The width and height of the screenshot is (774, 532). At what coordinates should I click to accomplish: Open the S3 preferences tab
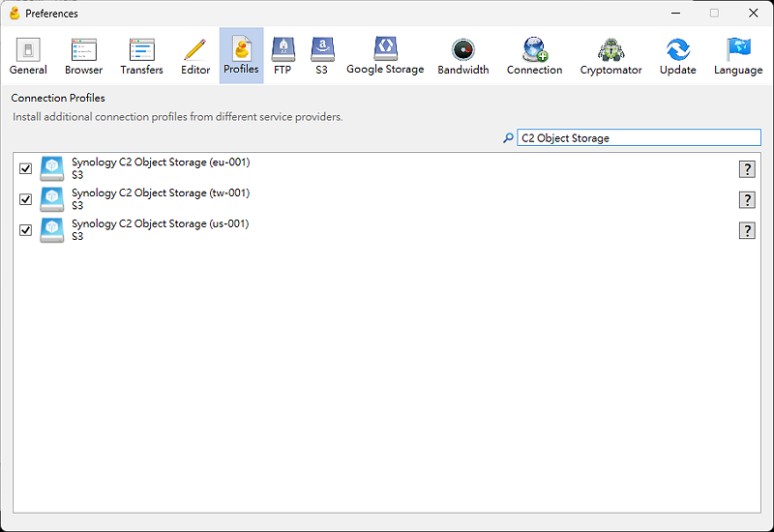point(322,56)
